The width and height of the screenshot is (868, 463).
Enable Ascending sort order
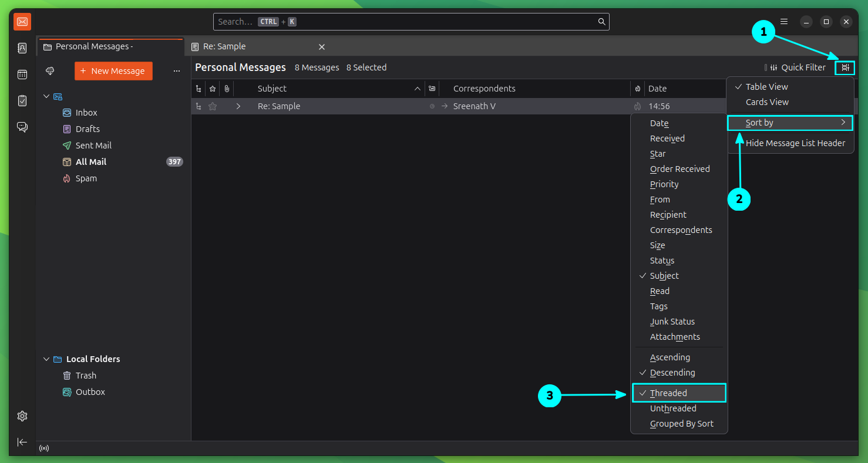click(x=669, y=357)
